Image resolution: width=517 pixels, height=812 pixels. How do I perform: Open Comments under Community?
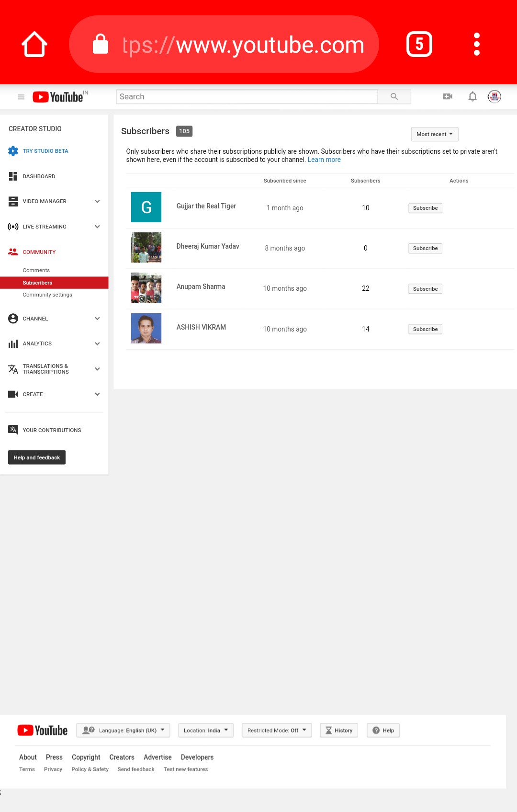[x=36, y=270]
